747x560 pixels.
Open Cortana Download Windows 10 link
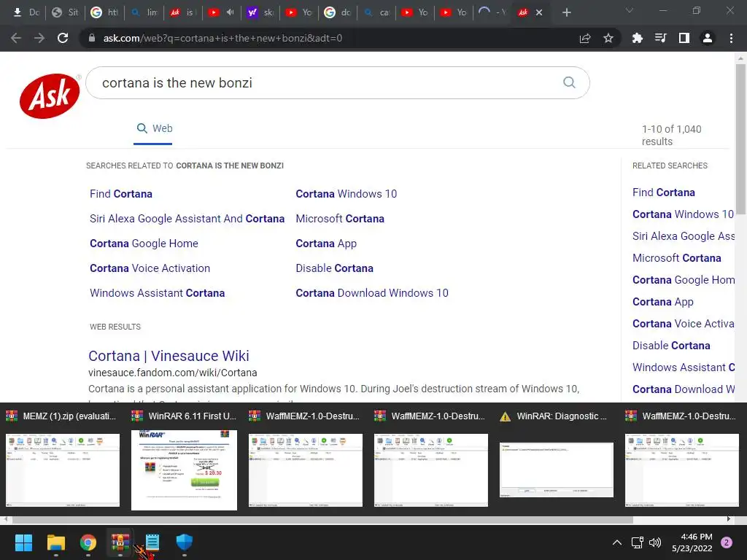372,293
